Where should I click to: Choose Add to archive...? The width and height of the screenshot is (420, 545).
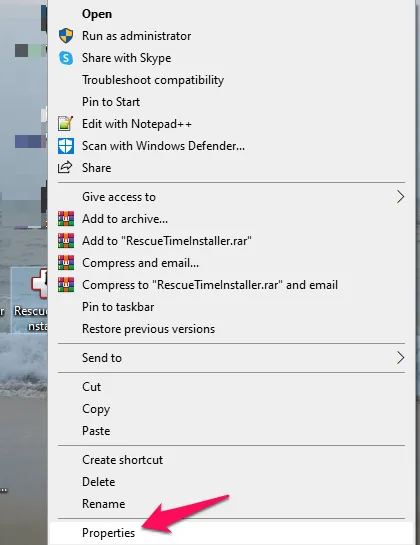[x=231, y=219]
